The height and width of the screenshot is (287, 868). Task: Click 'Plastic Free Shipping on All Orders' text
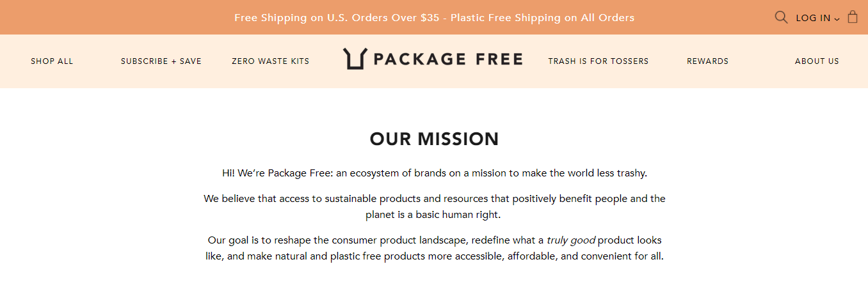pos(542,18)
